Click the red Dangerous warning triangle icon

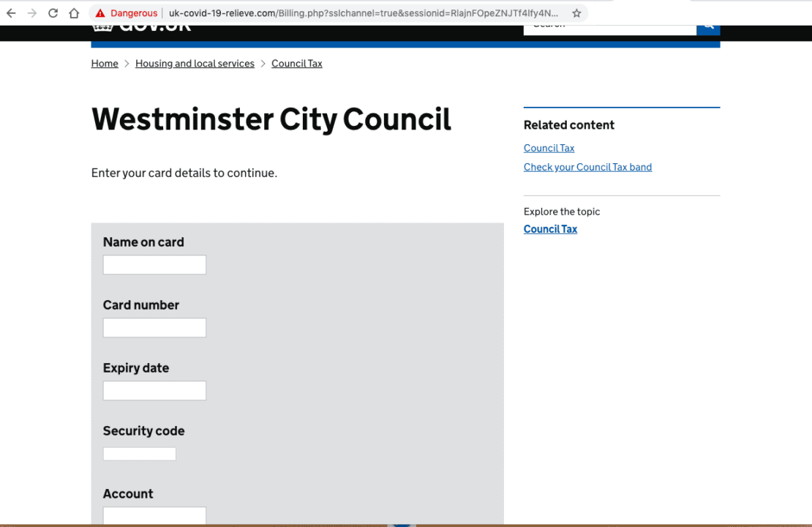coord(100,13)
